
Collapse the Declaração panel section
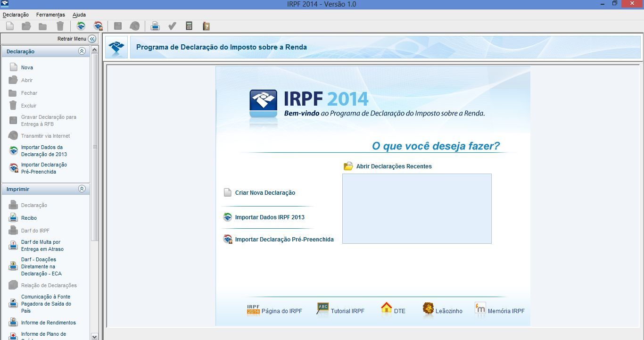click(x=82, y=51)
